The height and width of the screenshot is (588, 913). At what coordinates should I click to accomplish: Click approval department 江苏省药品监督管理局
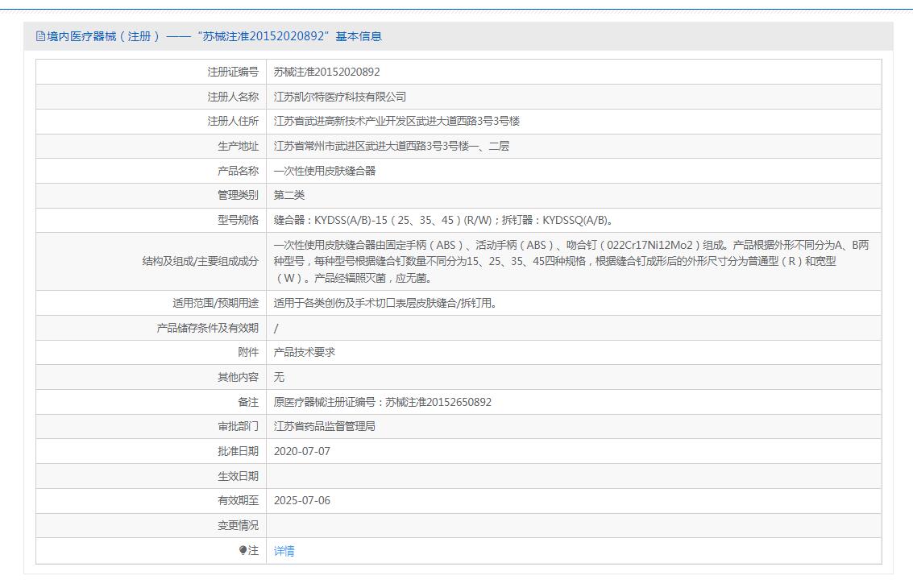coord(324,426)
